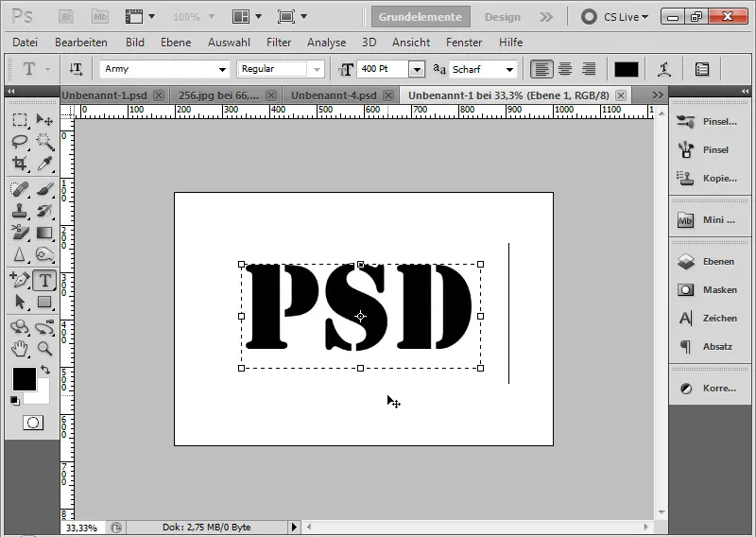
Task: Open the Bearbeiten menu
Action: click(81, 43)
